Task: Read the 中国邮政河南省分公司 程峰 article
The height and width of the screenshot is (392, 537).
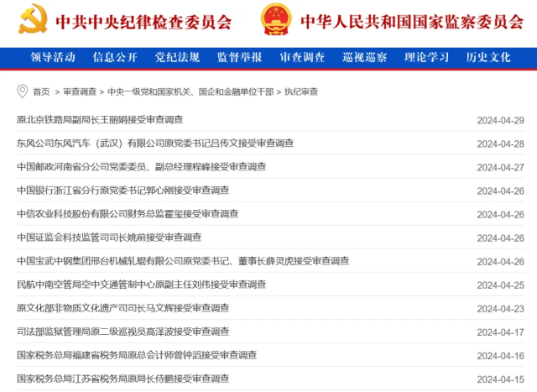Action: pos(141,167)
